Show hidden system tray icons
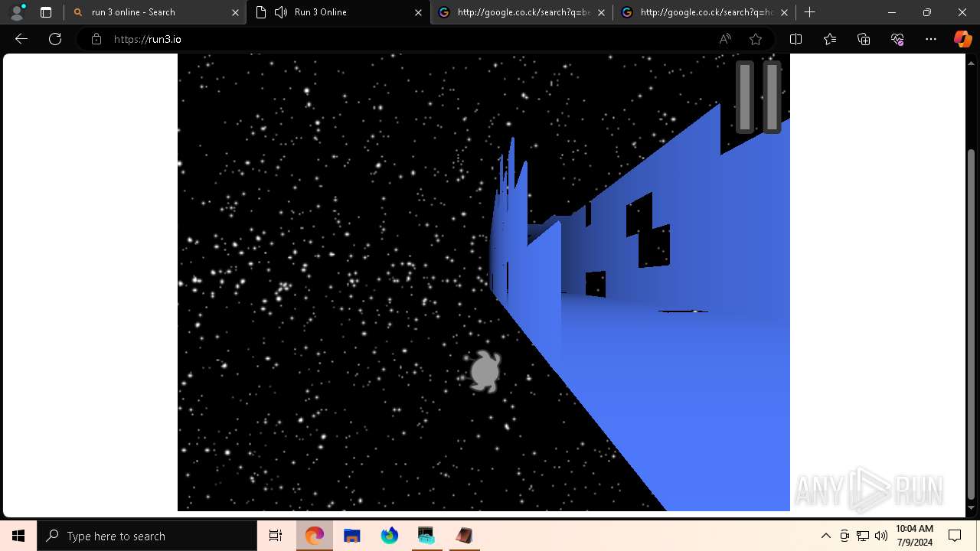This screenshot has height=551, width=980. pos(826,536)
